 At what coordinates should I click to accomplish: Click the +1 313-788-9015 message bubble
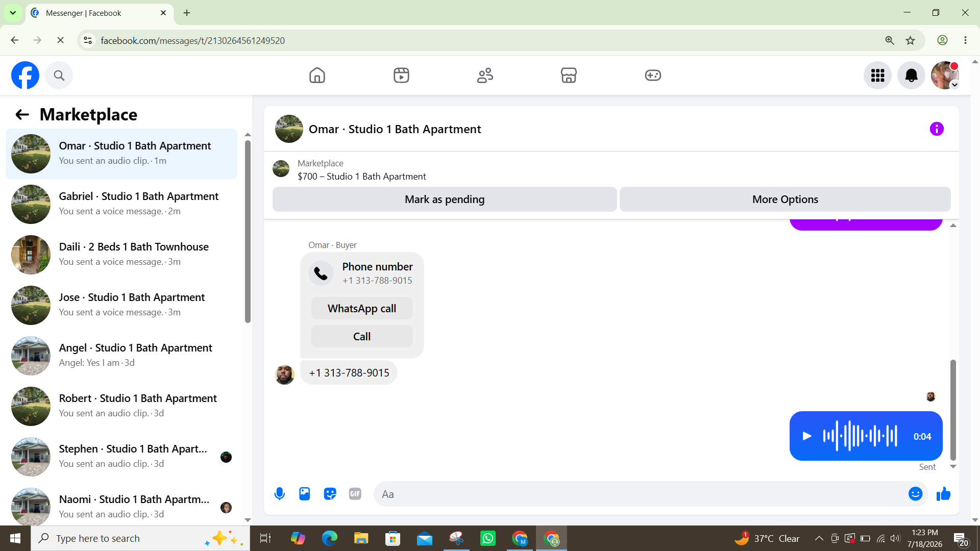(349, 373)
